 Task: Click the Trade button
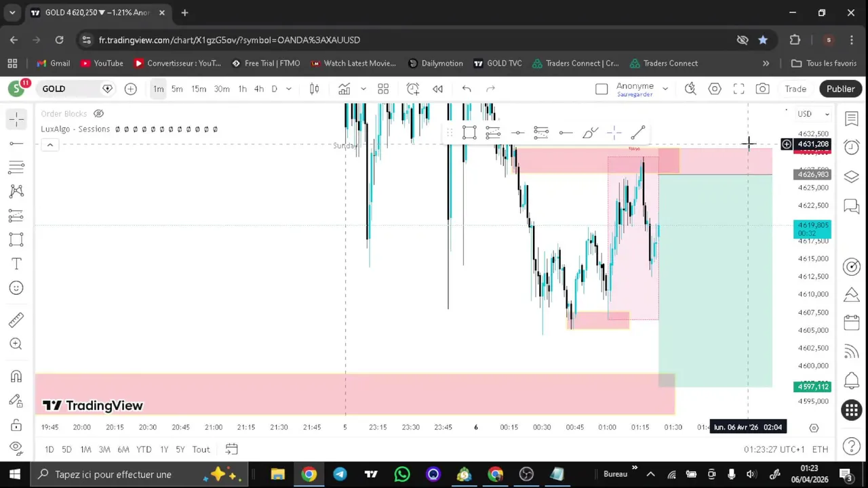pyautogui.click(x=795, y=89)
